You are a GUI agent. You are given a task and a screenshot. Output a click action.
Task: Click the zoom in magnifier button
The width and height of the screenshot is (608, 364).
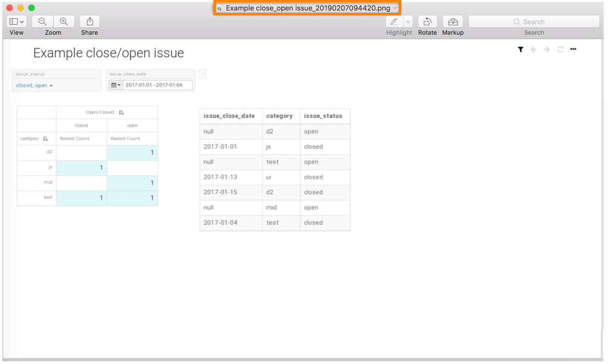[x=64, y=21]
